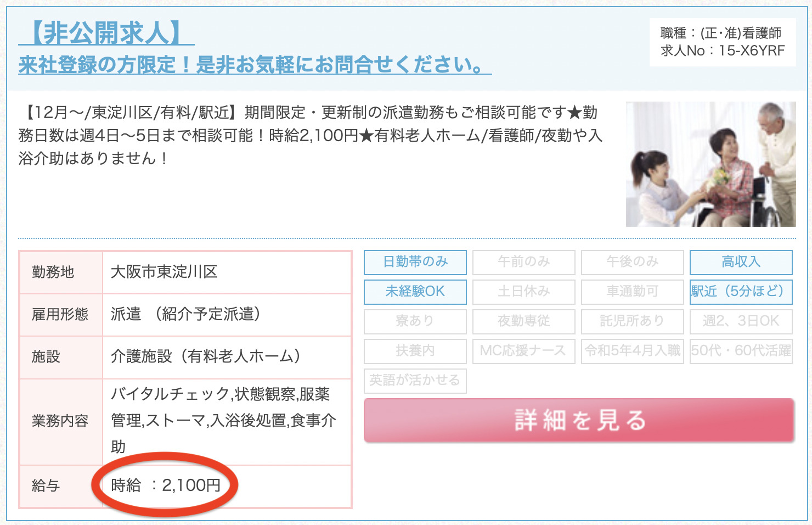Click the 求人No 15-X6YRF info box
812x525 pixels.
[x=723, y=42]
